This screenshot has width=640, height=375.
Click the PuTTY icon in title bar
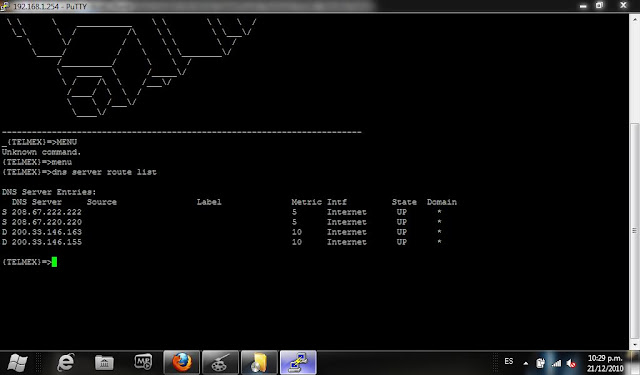[x=4, y=6]
